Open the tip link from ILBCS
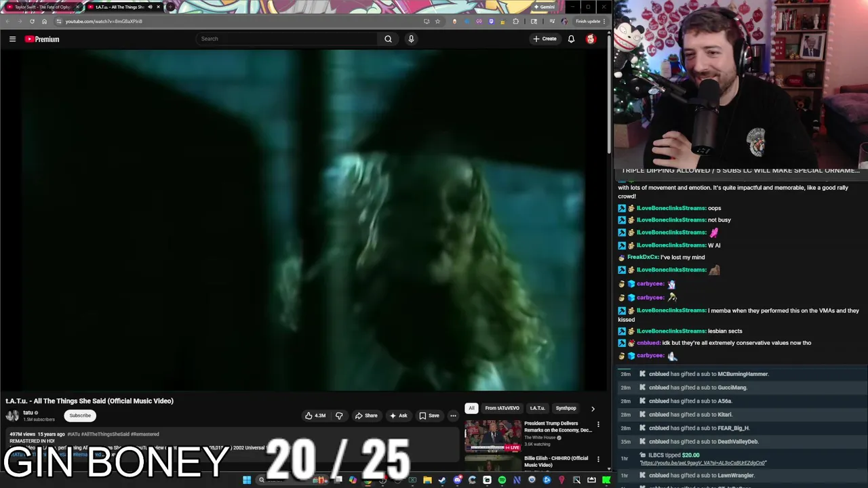Screen dimensions: 868x488 pyautogui.click(x=703, y=463)
